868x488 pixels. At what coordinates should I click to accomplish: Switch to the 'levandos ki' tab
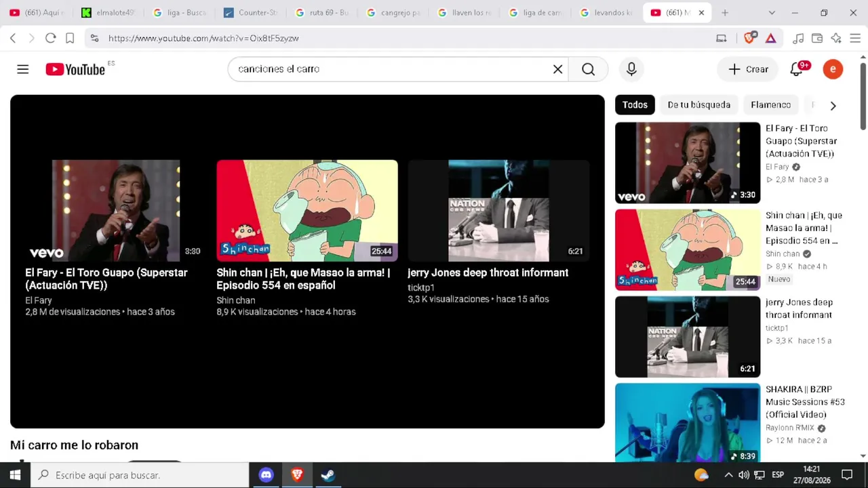click(x=607, y=13)
